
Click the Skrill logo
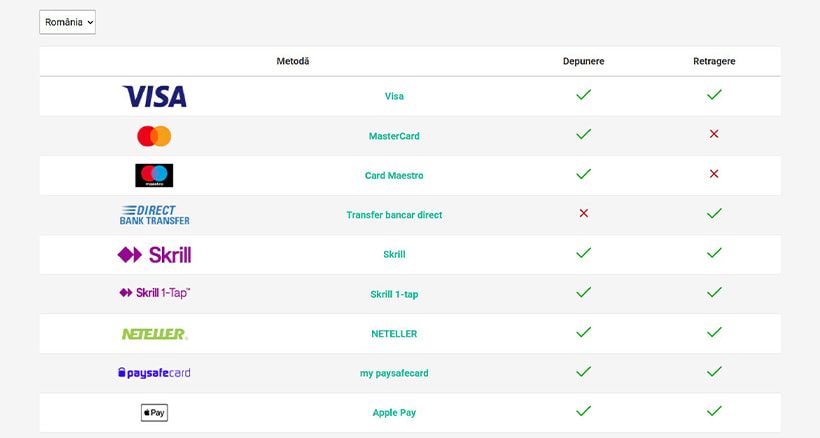point(154,255)
